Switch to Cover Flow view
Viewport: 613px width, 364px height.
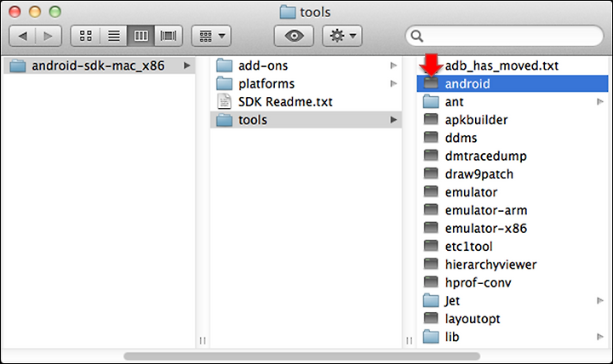[x=169, y=36]
